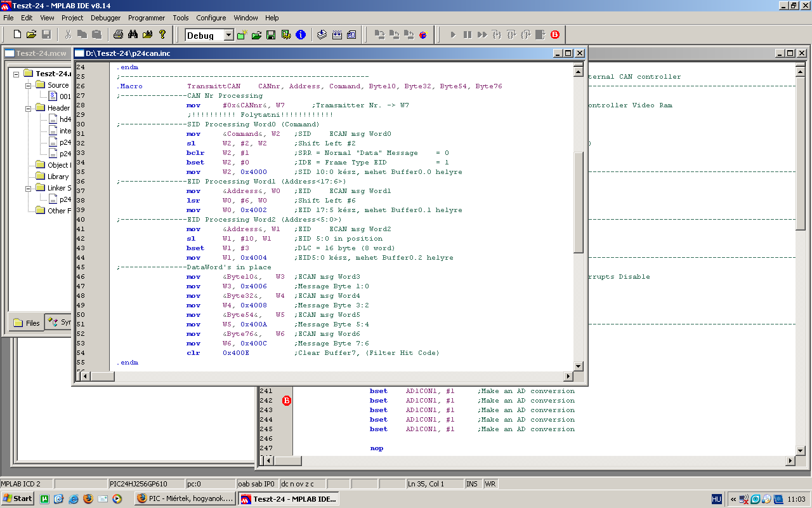Collapse the Linker Script tree node

click(29, 188)
